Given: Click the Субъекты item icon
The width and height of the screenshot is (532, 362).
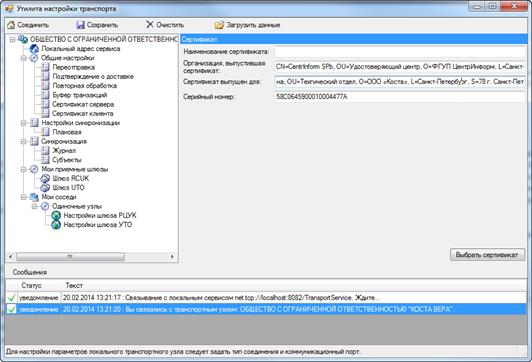Looking at the screenshot, I should coord(45,160).
